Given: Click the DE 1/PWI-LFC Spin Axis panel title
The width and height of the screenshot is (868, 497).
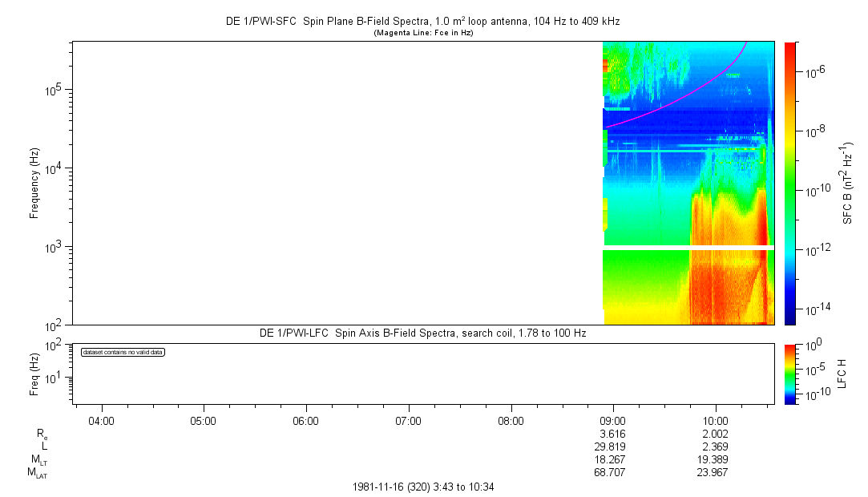Looking at the screenshot, I should point(422,333).
